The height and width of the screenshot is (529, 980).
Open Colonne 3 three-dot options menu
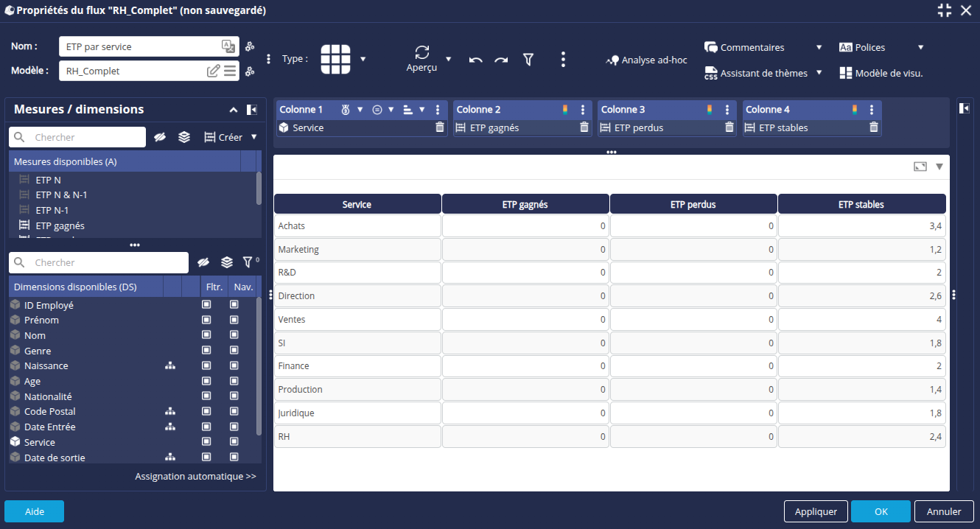pyautogui.click(x=727, y=110)
